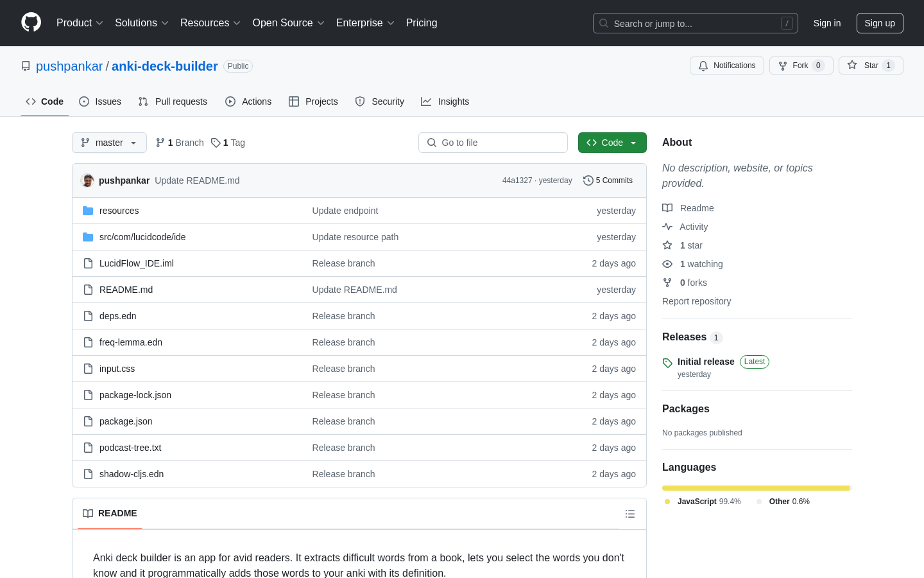Click the file icon beside LucidFlow_IDE.iml
The height and width of the screenshot is (578, 924).
pos(88,263)
